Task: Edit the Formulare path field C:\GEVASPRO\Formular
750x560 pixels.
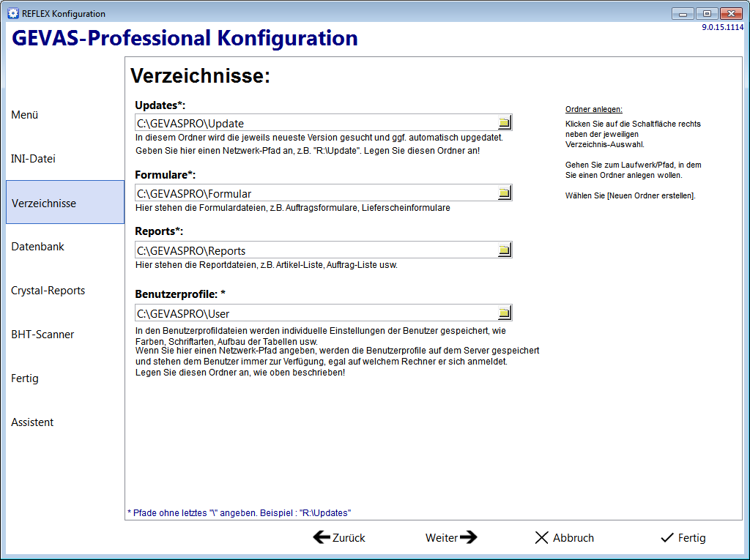Action: tap(316, 193)
